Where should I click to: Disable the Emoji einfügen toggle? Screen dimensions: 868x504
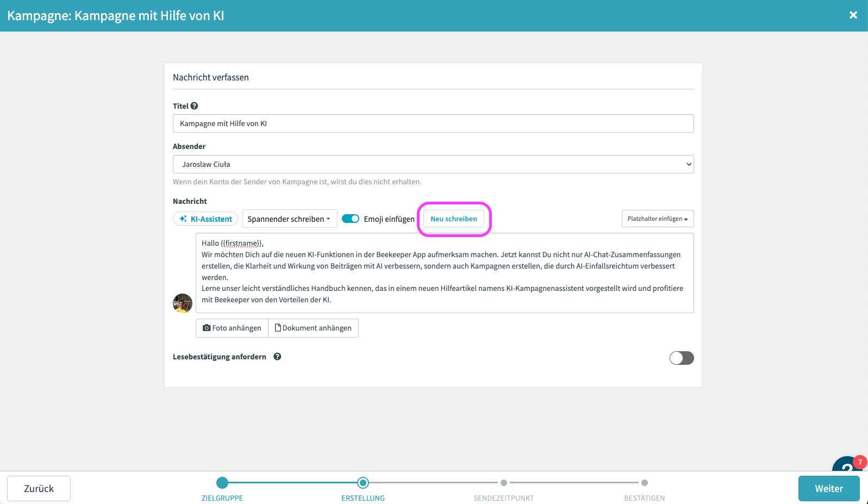click(351, 219)
